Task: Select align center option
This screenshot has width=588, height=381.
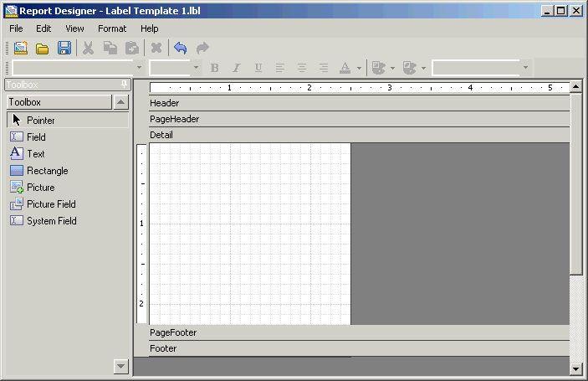Action: [301, 68]
